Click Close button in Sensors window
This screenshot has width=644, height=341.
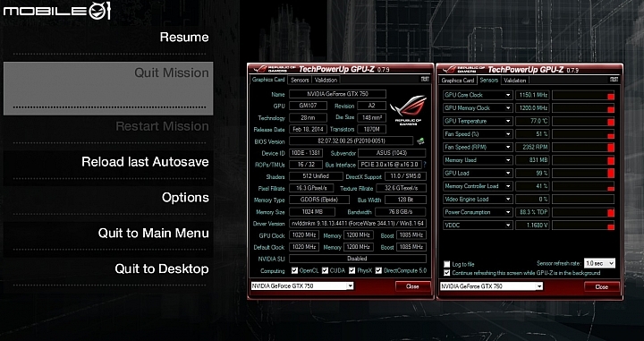[602, 286]
